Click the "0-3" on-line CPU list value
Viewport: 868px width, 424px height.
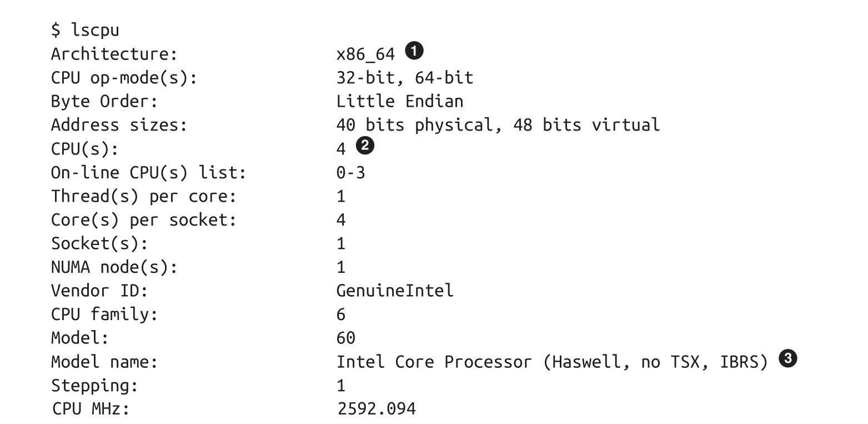pyautogui.click(x=350, y=172)
